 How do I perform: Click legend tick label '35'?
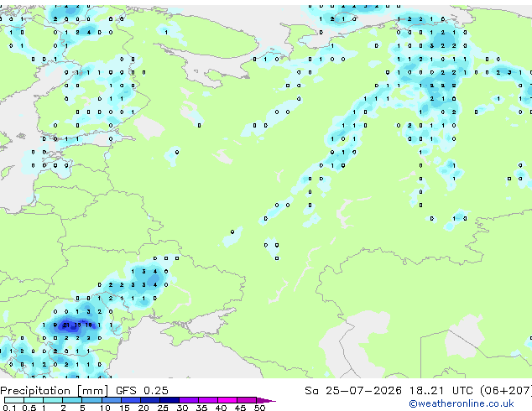201,408
